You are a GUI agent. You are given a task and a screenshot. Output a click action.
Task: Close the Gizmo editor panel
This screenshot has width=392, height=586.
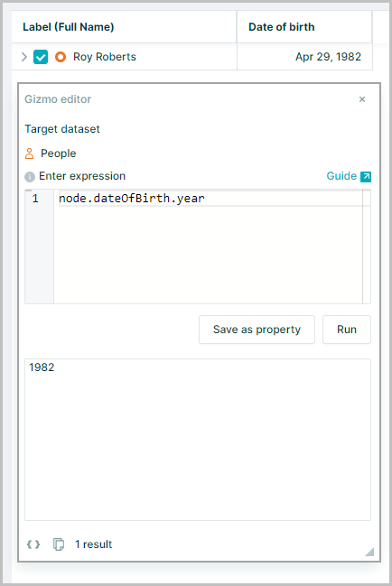tap(361, 99)
